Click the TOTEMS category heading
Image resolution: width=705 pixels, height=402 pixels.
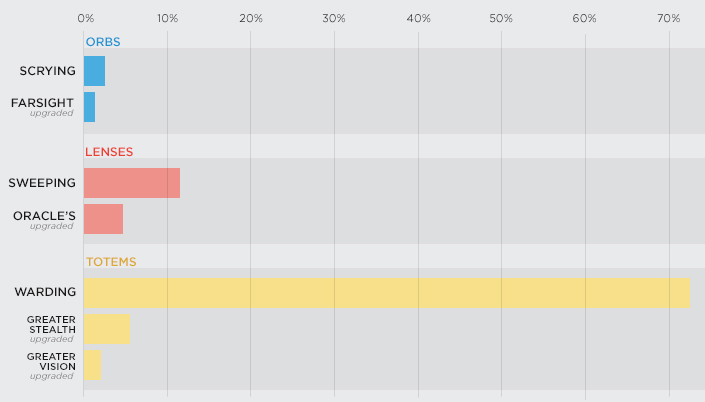click(110, 262)
